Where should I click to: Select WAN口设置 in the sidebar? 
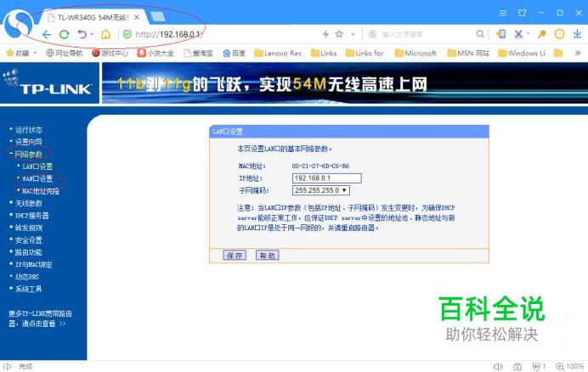pyautogui.click(x=37, y=179)
